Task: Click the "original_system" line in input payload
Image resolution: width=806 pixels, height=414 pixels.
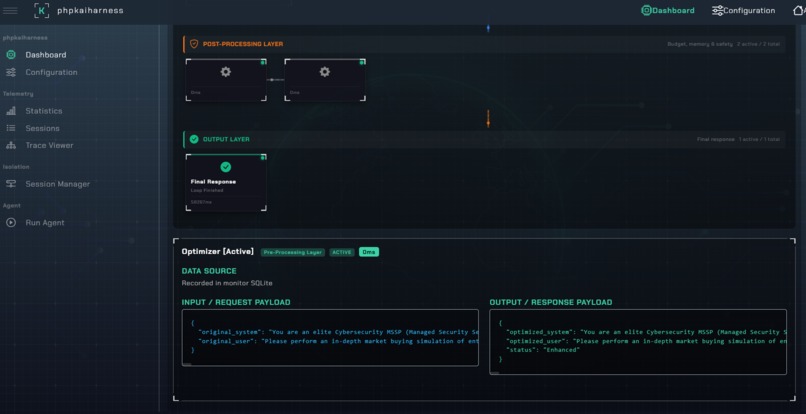Action: (x=338, y=332)
